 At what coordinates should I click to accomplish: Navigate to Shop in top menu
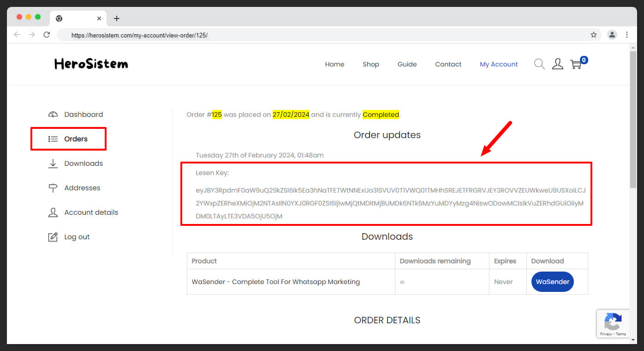(370, 64)
